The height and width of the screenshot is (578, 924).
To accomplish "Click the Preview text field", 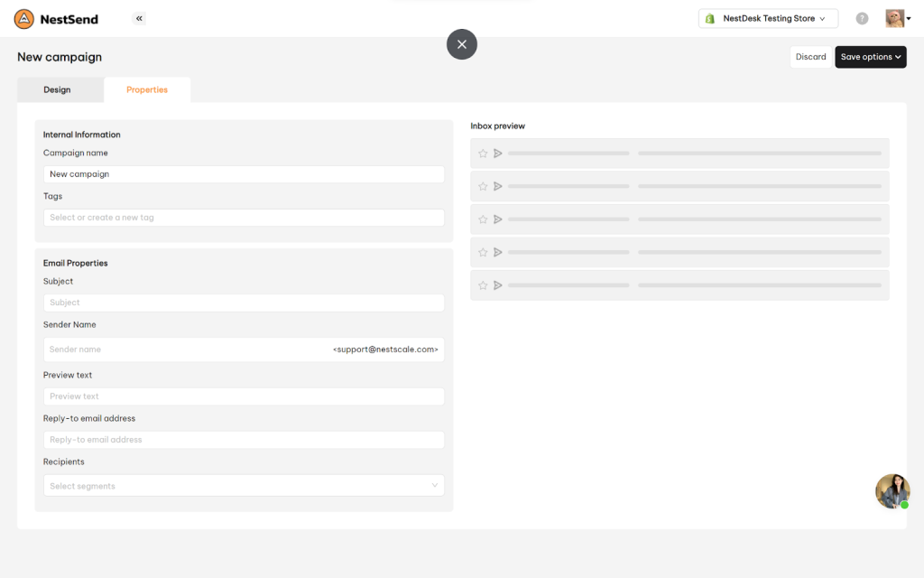I will point(244,396).
